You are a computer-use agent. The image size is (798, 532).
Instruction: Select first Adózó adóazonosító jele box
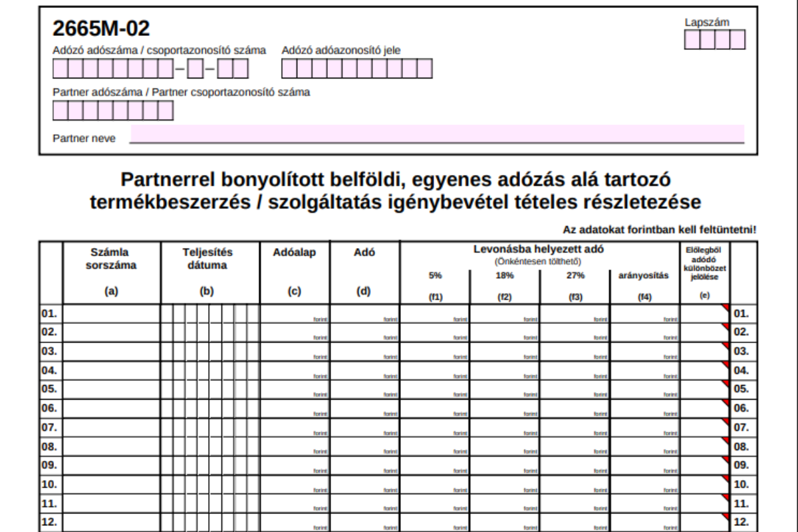click(289, 69)
